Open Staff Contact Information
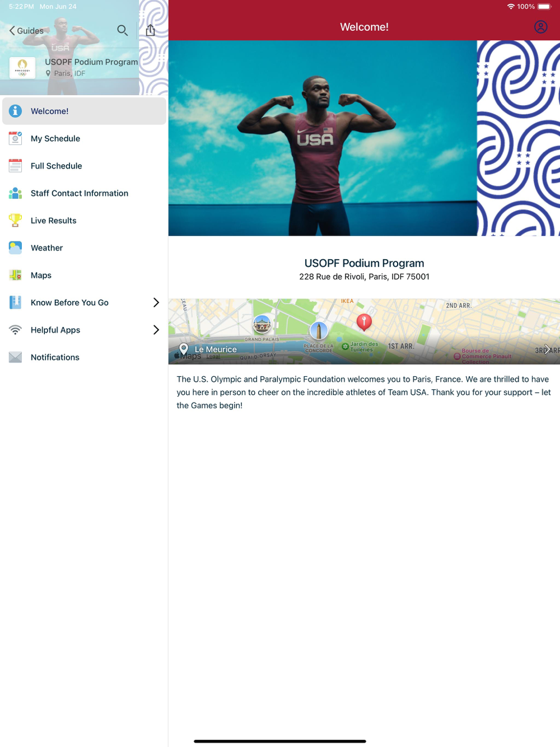 pyautogui.click(x=84, y=193)
